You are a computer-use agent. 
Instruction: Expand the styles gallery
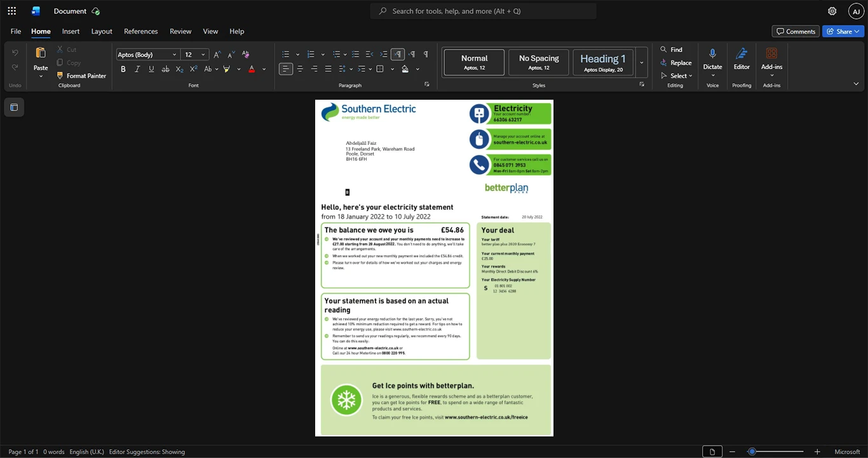click(642, 62)
